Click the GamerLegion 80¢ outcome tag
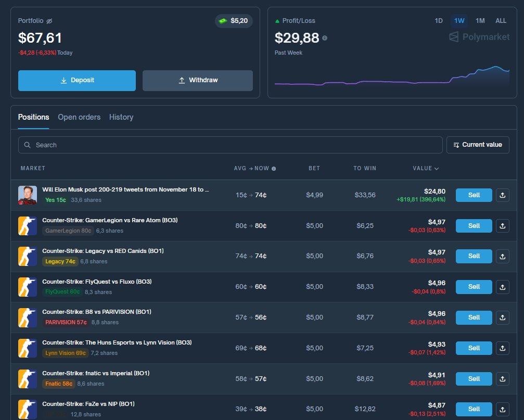 [68, 231]
